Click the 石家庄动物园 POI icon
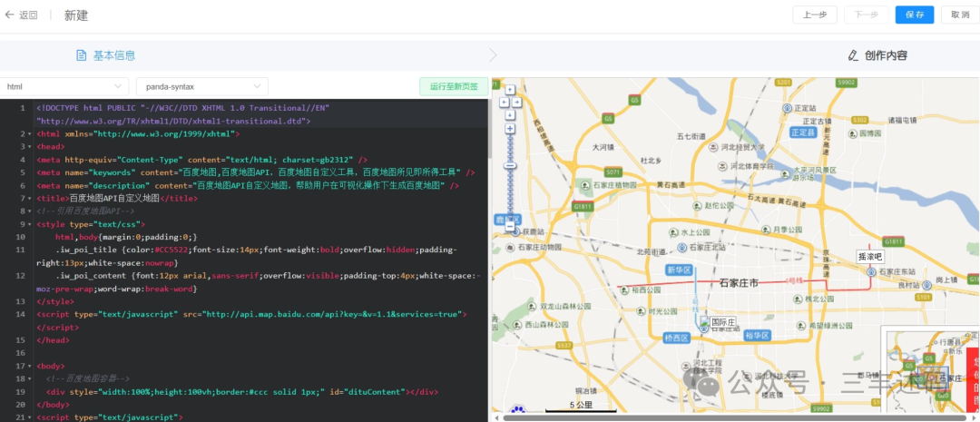980x422 pixels. point(509,247)
